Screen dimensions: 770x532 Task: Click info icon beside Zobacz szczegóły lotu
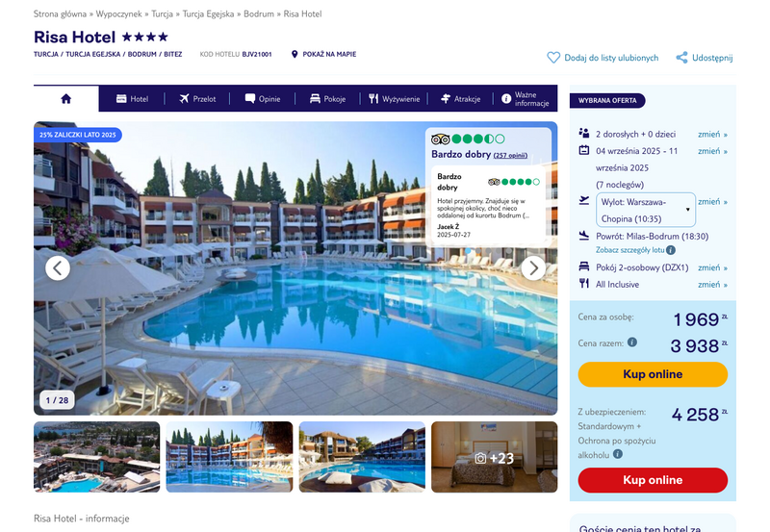point(671,250)
